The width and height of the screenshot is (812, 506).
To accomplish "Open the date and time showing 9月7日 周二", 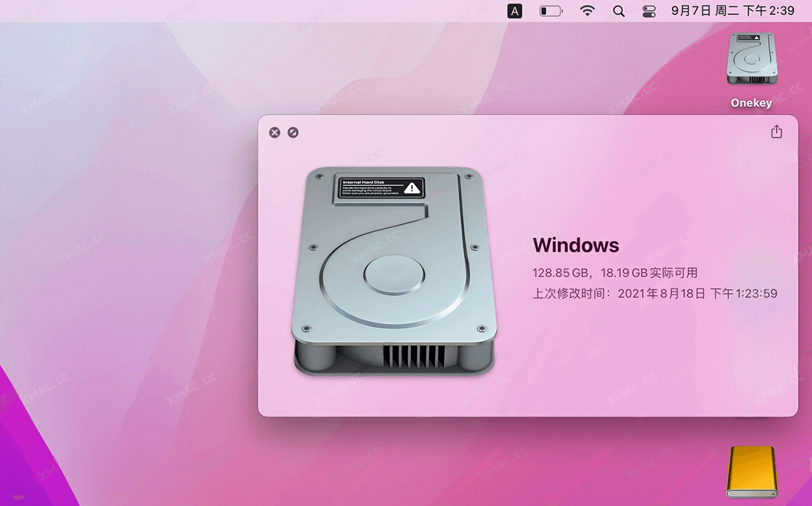I will (x=732, y=11).
